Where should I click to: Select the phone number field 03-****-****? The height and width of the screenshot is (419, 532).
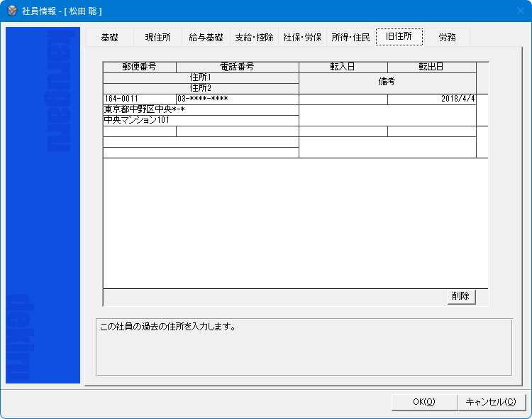click(x=237, y=99)
